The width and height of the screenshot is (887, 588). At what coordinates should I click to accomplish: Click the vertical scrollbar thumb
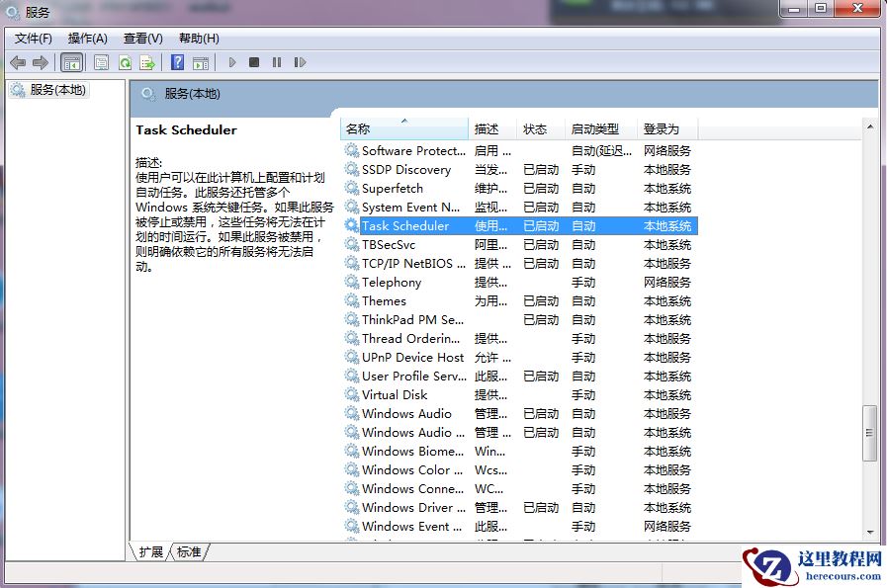869,433
